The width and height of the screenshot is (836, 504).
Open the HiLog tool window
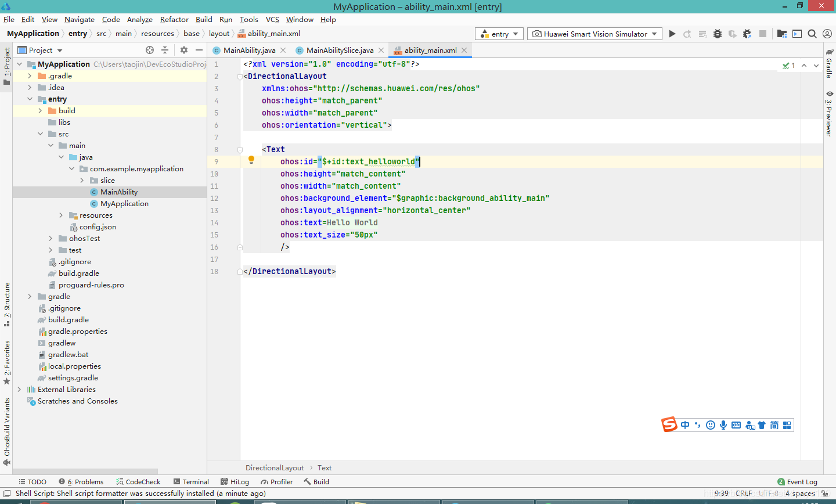tap(235, 482)
